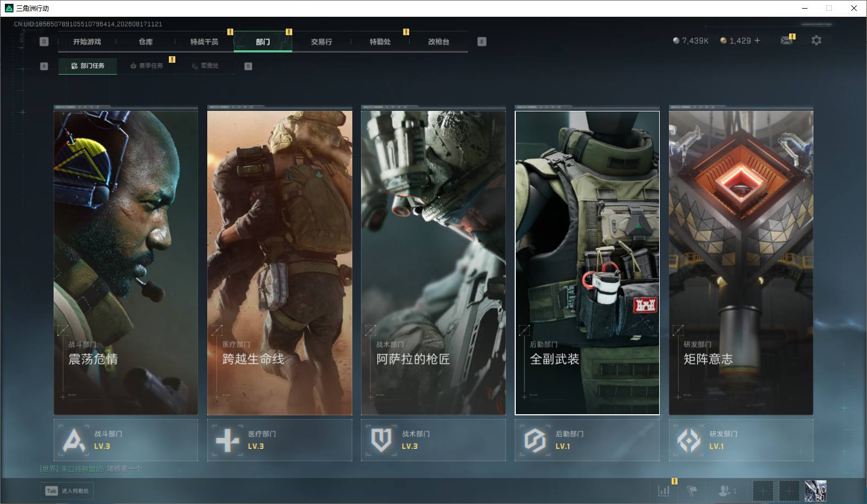Viewport: 867px width, 504px height.
Task: Click the Tab 进入特勤处 button
Action: tap(67, 491)
